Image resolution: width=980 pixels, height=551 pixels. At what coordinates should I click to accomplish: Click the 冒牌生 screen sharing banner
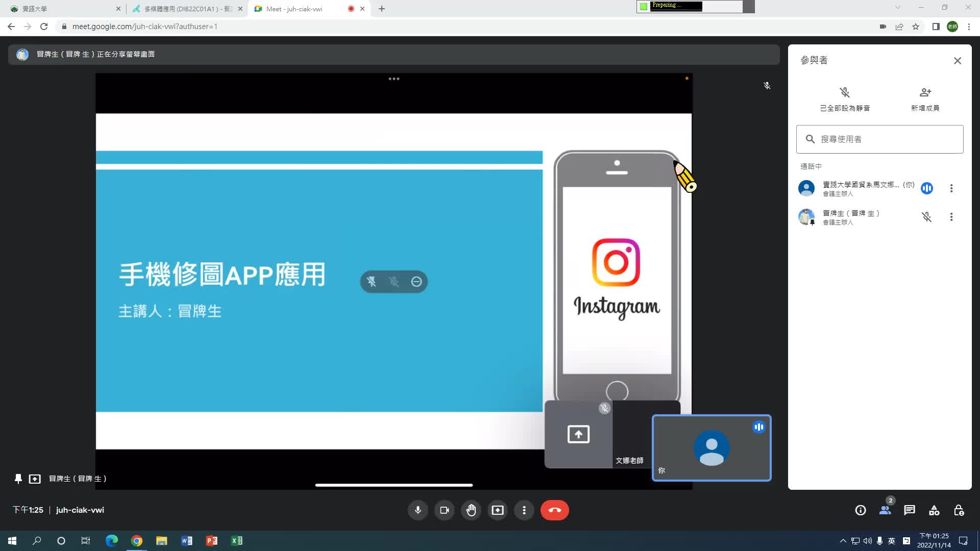[x=394, y=54]
